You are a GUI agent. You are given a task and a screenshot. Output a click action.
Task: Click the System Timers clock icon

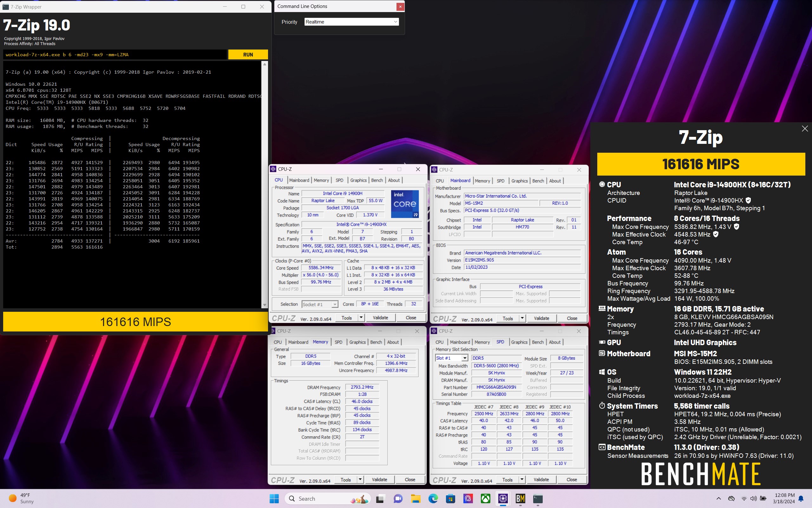coord(602,405)
